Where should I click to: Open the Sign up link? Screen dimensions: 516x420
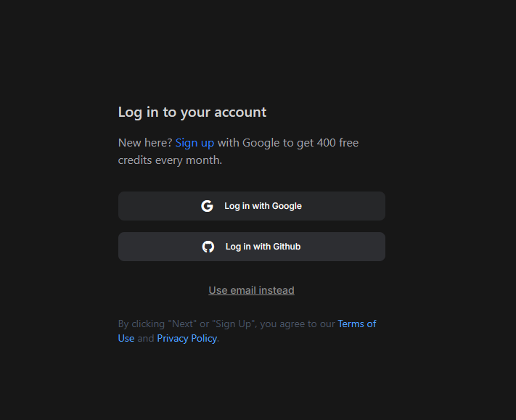point(194,143)
